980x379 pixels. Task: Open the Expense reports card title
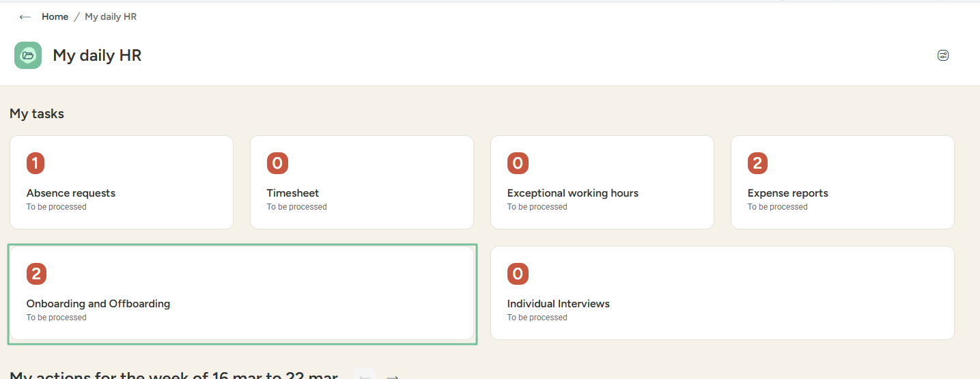pos(787,193)
